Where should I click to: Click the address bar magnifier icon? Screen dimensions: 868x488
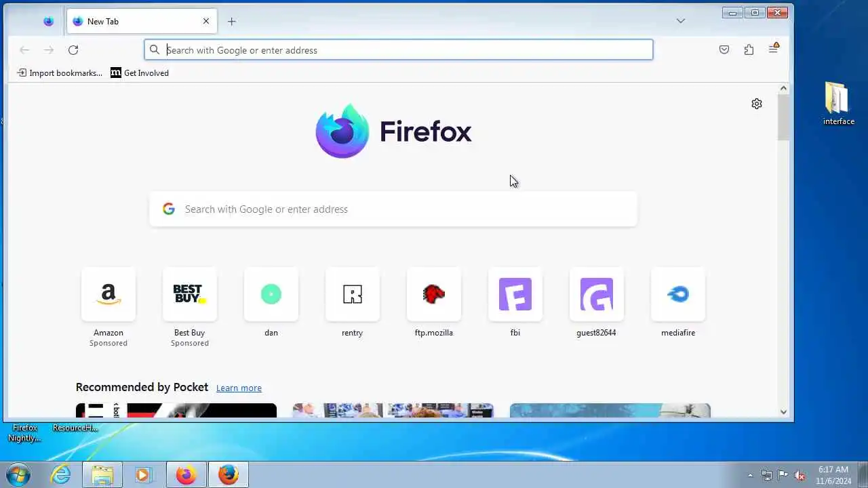click(x=155, y=49)
